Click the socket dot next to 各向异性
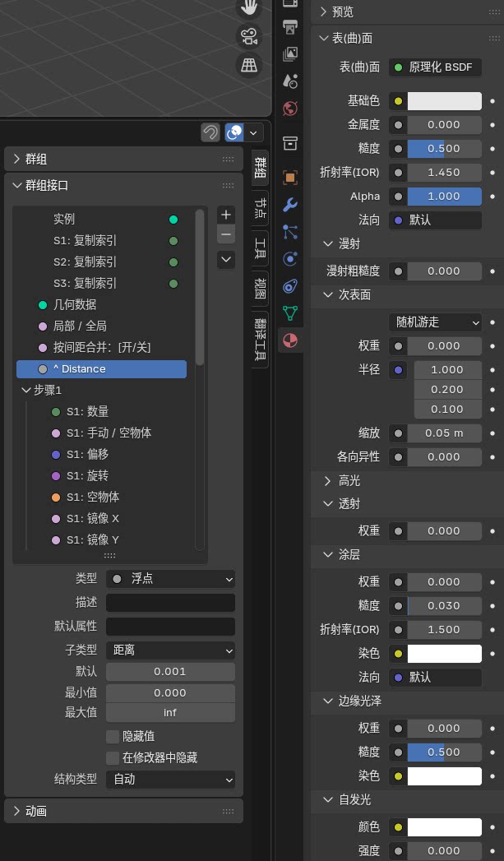Viewport: 504px width, 861px height. (398, 457)
